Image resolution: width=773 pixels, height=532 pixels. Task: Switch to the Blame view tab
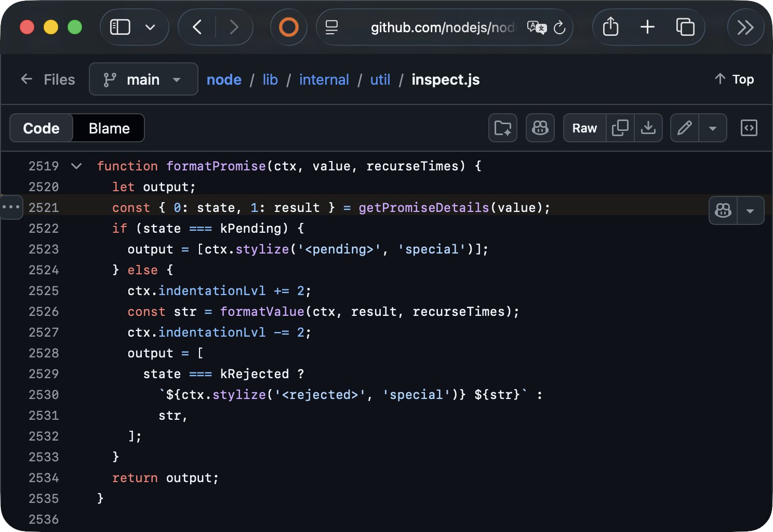click(x=109, y=128)
